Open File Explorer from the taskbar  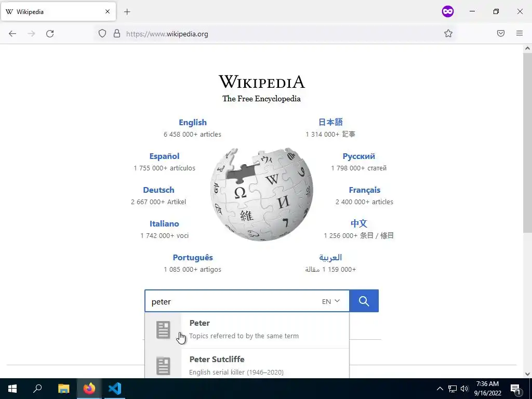[x=63, y=389]
